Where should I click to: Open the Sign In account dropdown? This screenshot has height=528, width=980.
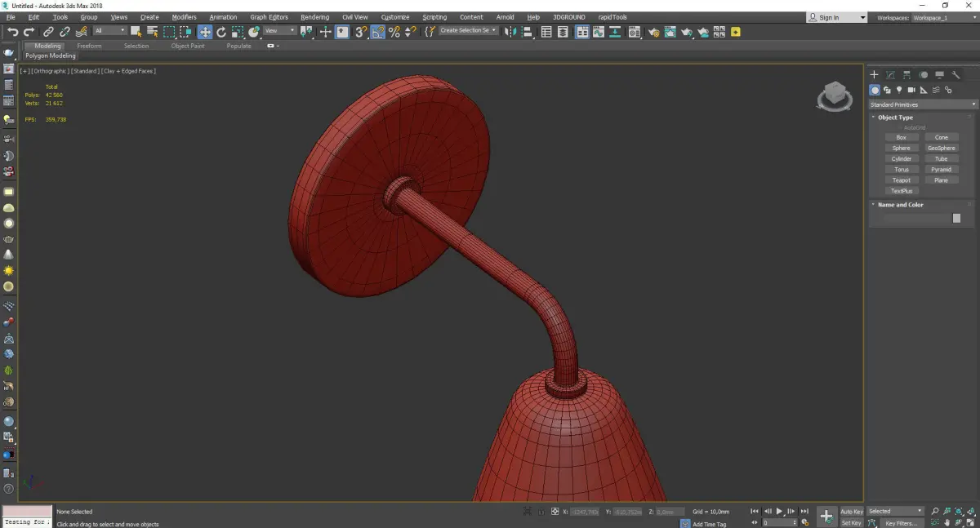pos(837,17)
